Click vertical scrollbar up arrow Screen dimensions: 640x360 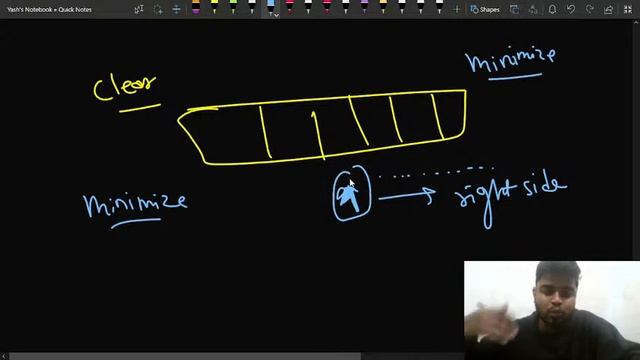point(636,23)
